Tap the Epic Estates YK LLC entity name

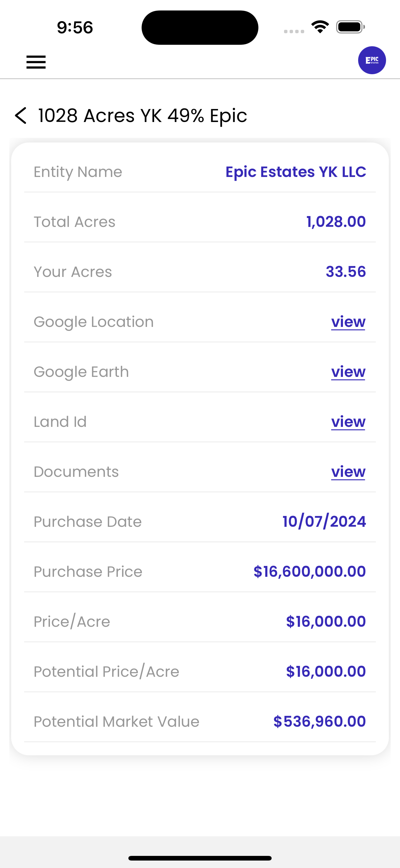296,172
